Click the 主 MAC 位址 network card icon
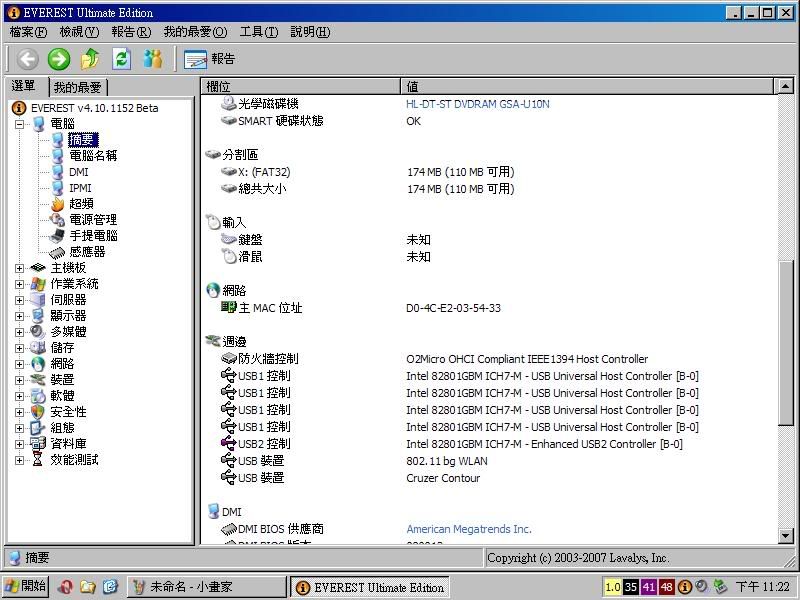This screenshot has height=600, width=800. click(x=229, y=307)
